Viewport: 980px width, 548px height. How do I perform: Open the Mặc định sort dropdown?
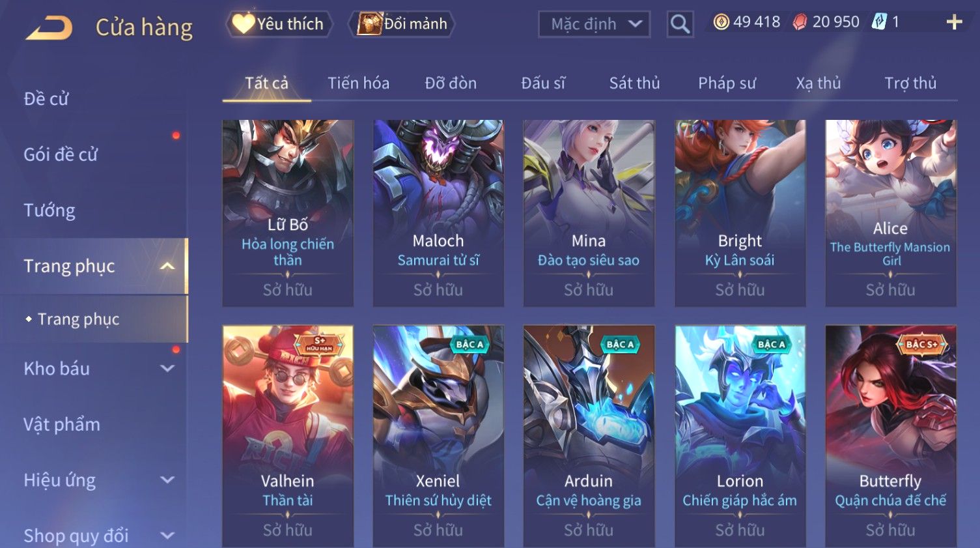pyautogui.click(x=594, y=25)
